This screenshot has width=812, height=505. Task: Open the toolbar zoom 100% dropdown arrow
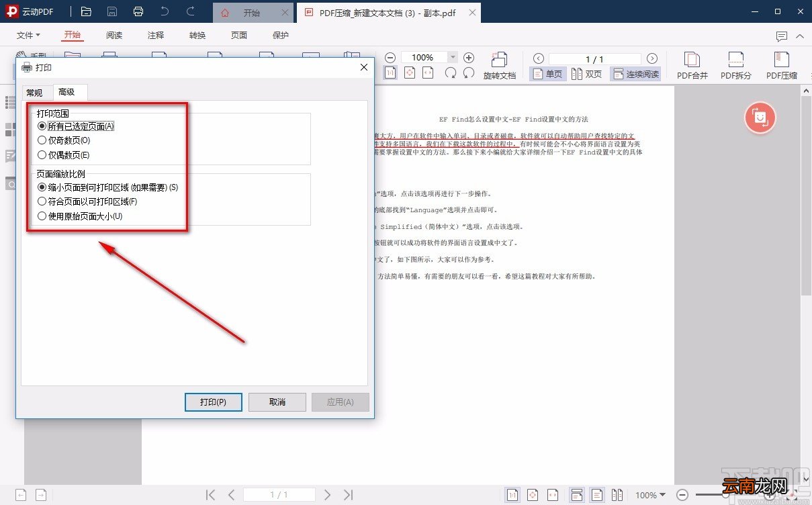(x=452, y=58)
